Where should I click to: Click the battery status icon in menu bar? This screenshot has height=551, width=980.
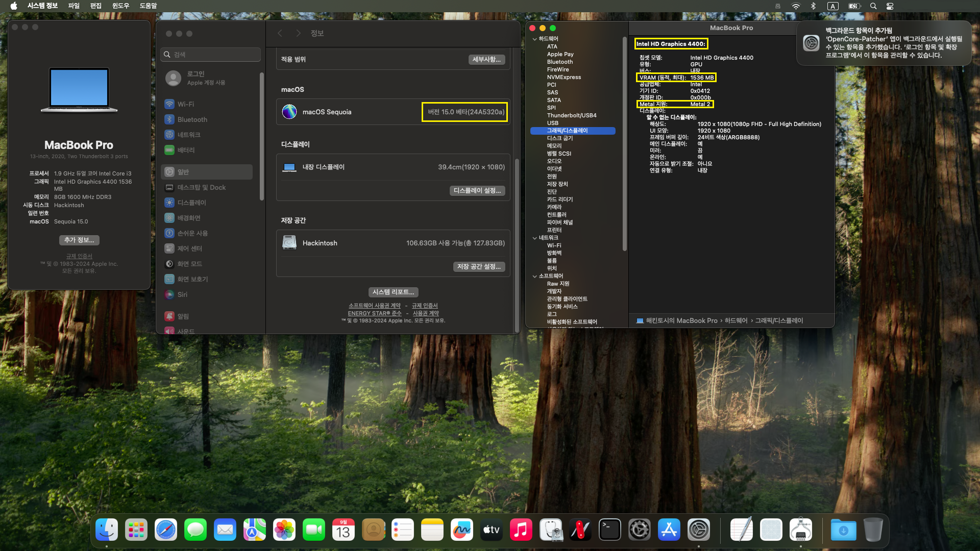tap(854, 6)
